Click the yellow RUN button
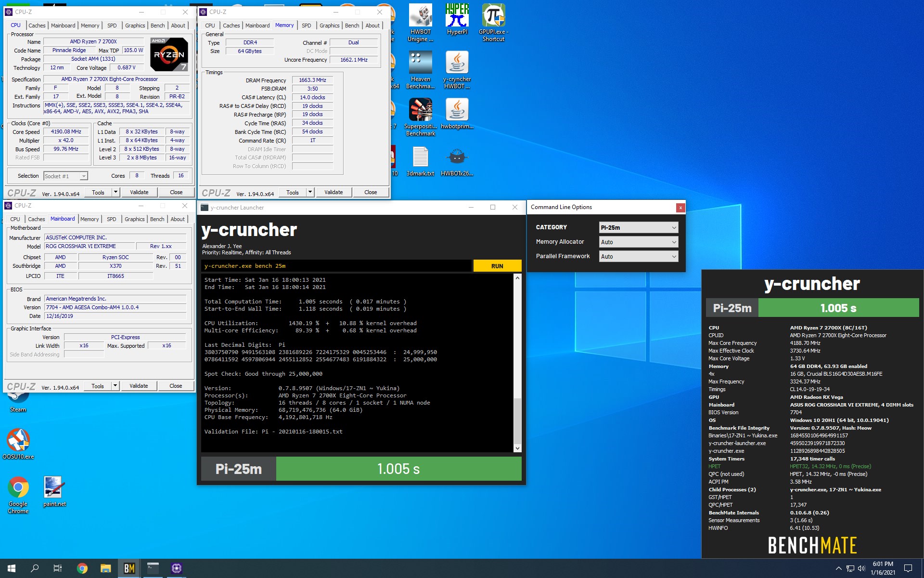Viewport: 924px width, 578px height. [497, 266]
